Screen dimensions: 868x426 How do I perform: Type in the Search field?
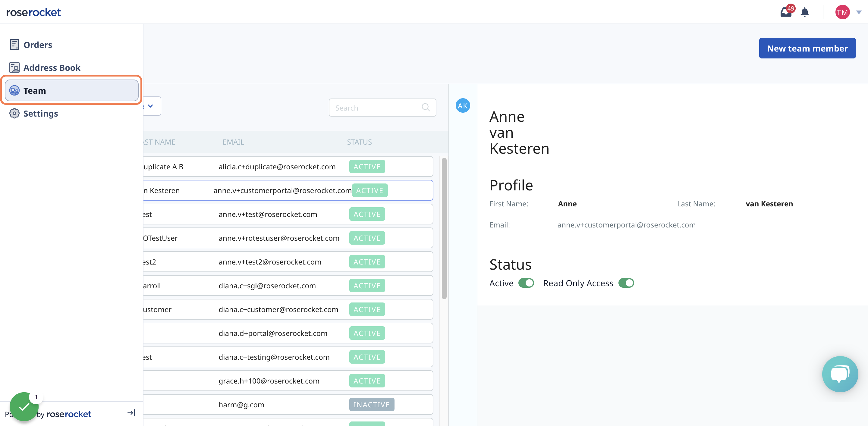tap(382, 108)
